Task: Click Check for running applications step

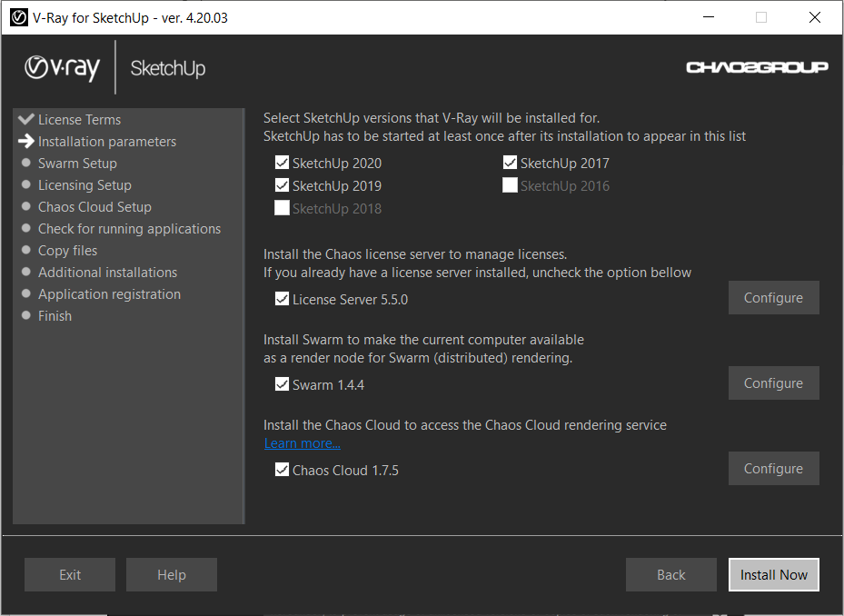Action: coord(129,228)
